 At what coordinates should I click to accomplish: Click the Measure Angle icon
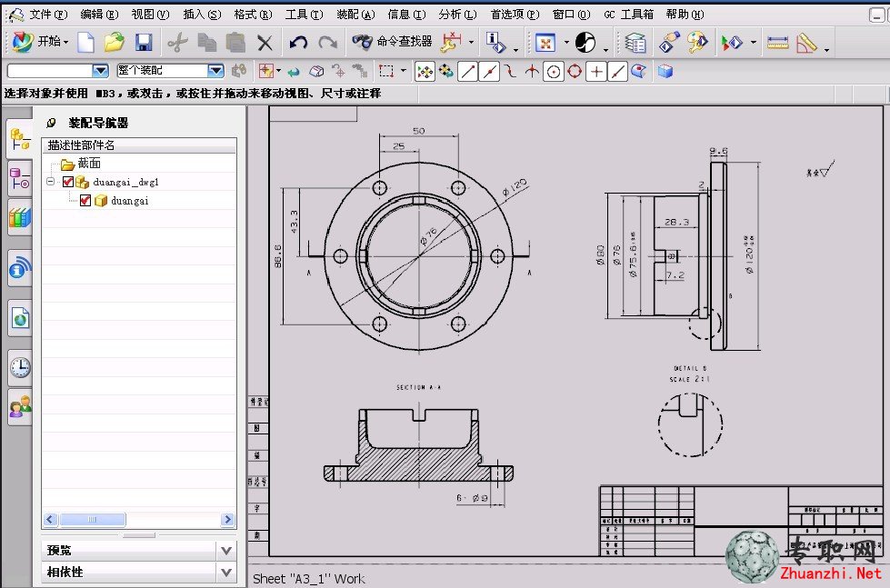click(806, 43)
